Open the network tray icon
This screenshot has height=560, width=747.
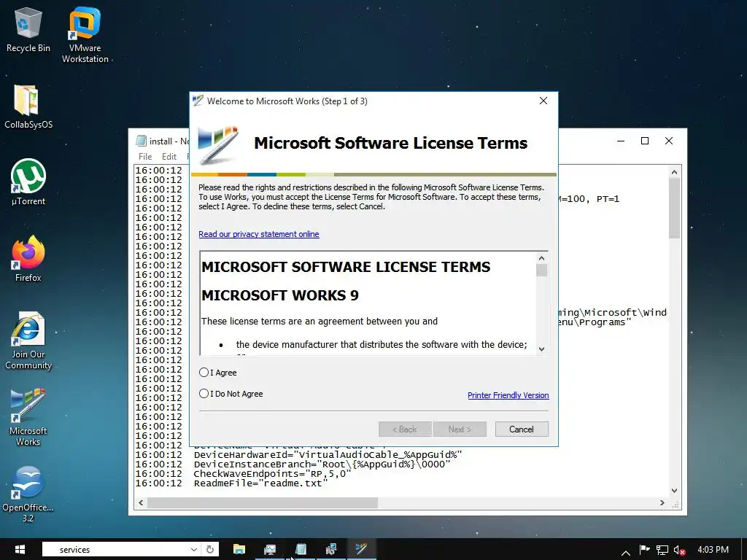(662, 550)
